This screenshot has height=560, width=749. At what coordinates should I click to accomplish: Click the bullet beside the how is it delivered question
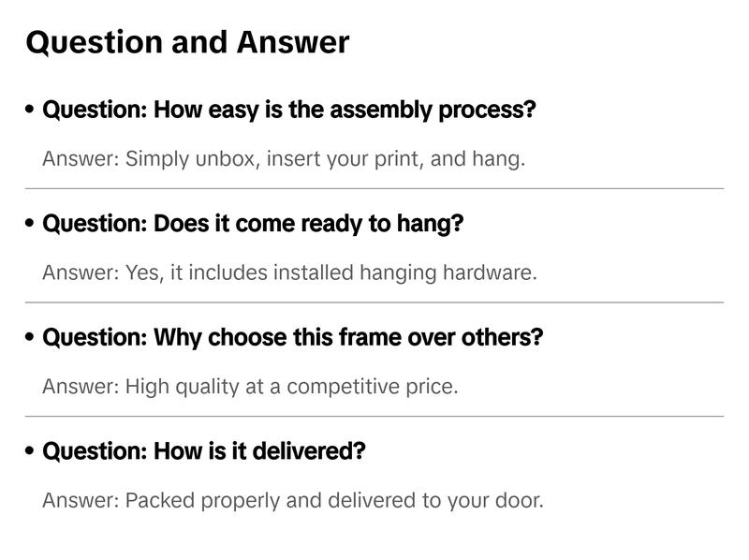pos(31,451)
